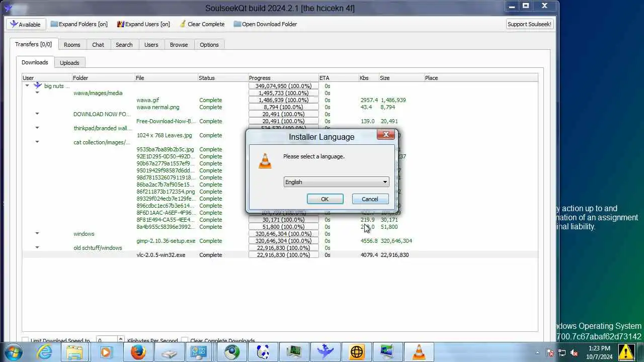Viewport: 644px width, 362px height.
Task: Click Cancel in Installer Language dialog
Action: (370, 199)
